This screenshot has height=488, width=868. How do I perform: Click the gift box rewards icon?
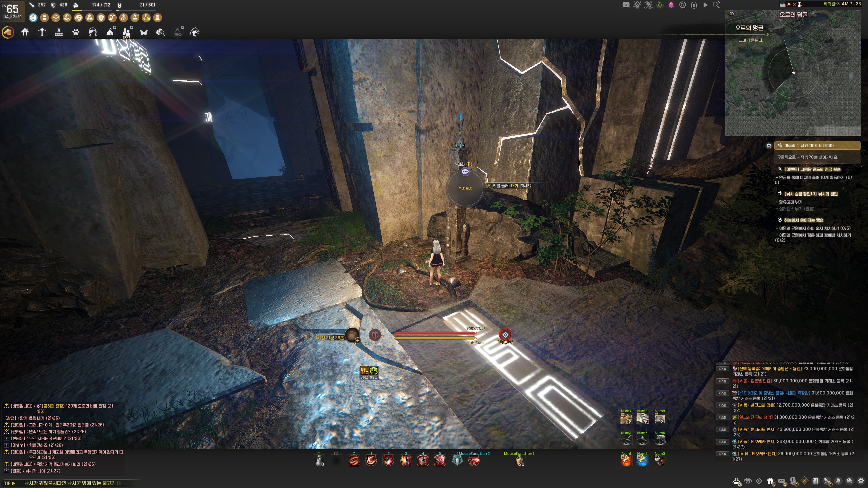(770, 481)
